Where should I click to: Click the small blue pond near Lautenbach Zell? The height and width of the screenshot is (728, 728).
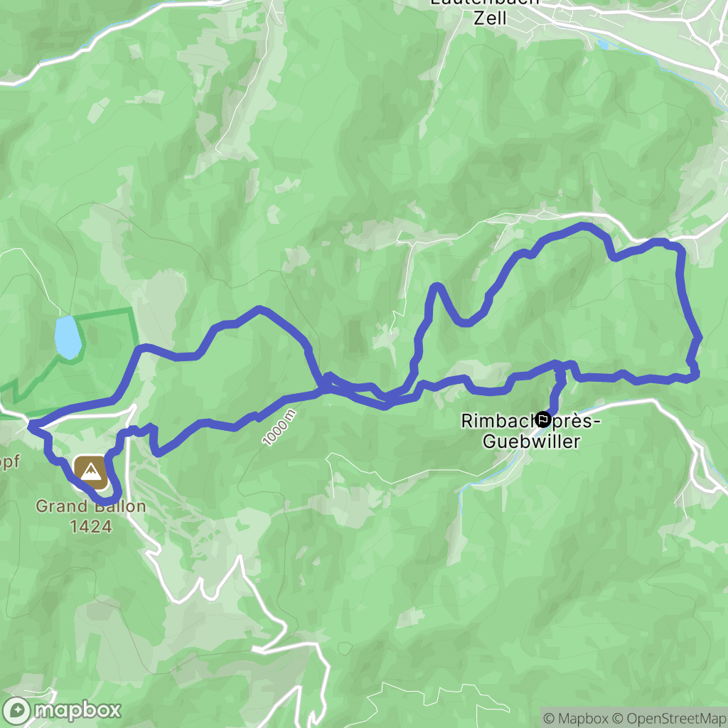click(x=603, y=45)
